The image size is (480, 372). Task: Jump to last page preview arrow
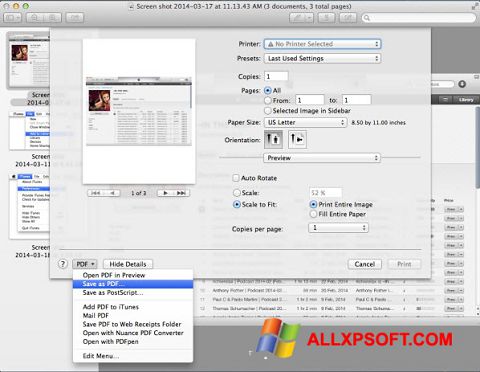pyautogui.click(x=181, y=193)
